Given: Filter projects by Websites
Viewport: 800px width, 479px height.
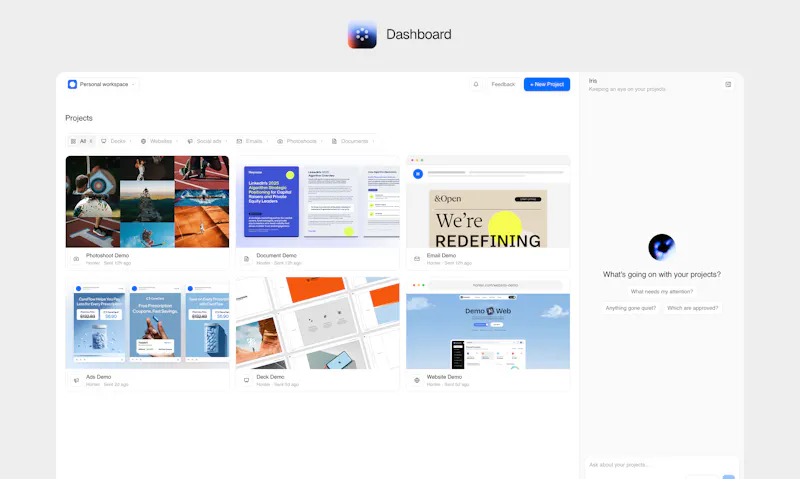Looking at the screenshot, I should (x=159, y=141).
